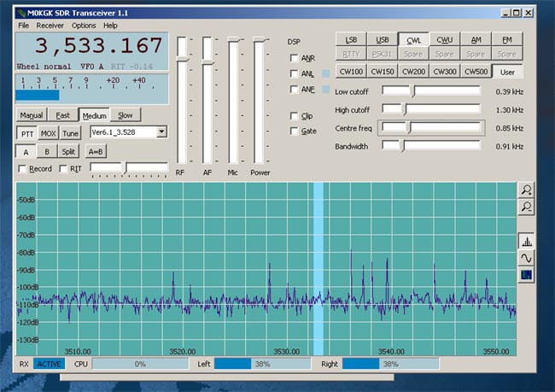Click the Low cutoff slider
The width and height of the screenshot is (555, 392).
click(413, 91)
